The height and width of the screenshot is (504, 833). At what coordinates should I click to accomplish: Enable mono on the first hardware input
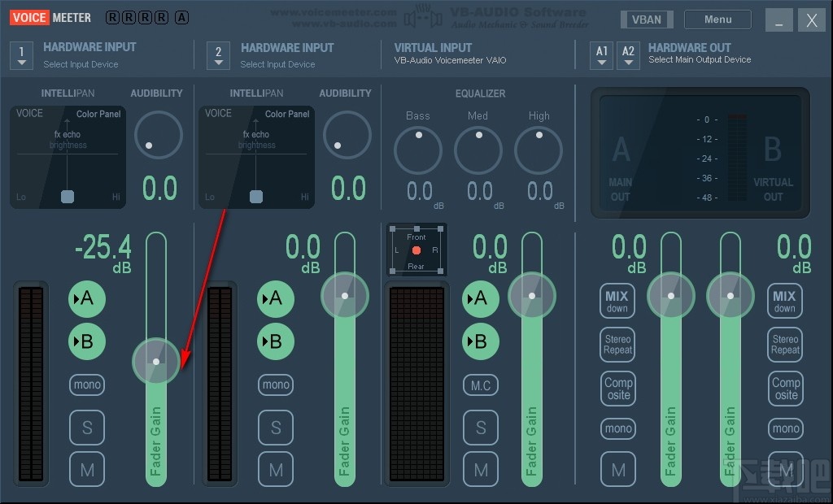[87, 385]
